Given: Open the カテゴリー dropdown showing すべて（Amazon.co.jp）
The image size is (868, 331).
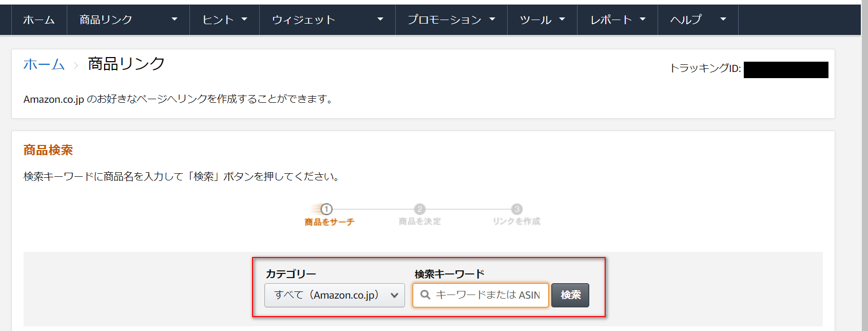Looking at the screenshot, I should [x=334, y=296].
